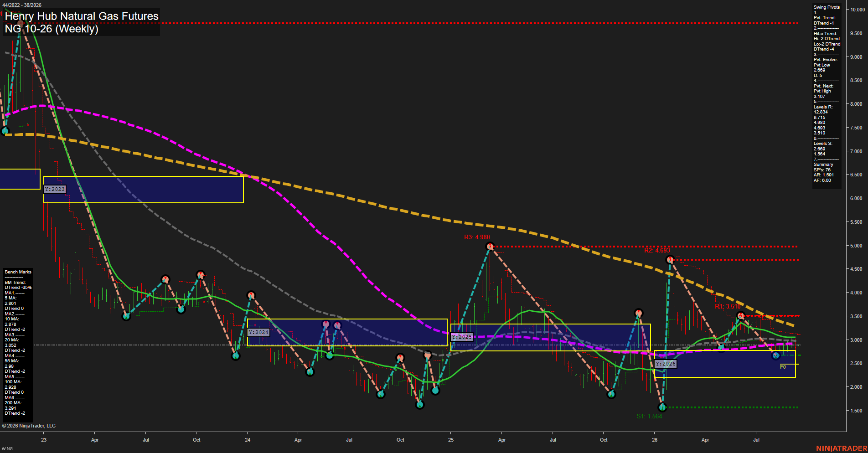This screenshot has width=868, height=453.
Task: Click the 24 year label on time axis
Action: pyautogui.click(x=248, y=440)
